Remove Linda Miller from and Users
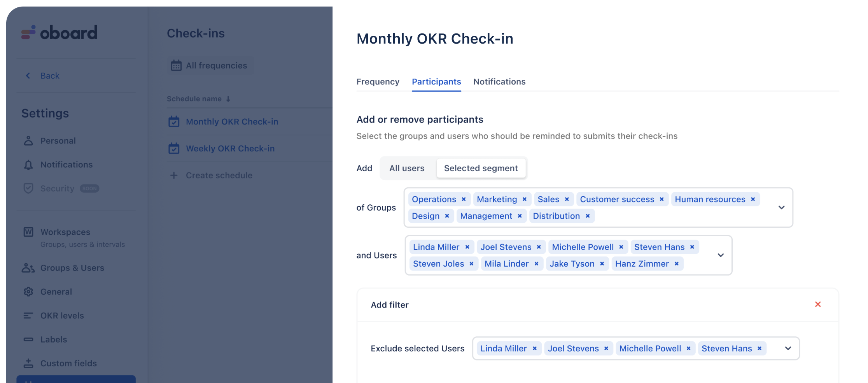This screenshot has height=383, width=868. coord(467,247)
